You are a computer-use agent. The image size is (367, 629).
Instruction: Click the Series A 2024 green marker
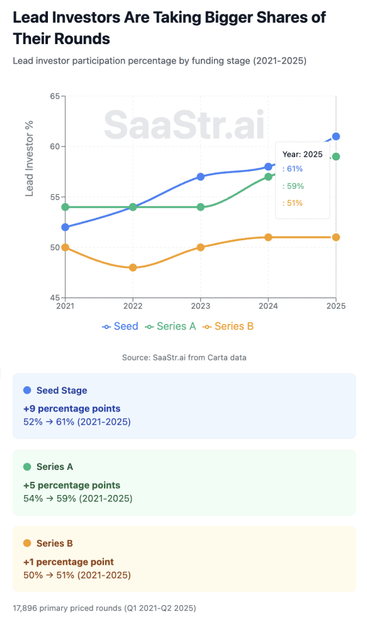pyautogui.click(x=268, y=177)
